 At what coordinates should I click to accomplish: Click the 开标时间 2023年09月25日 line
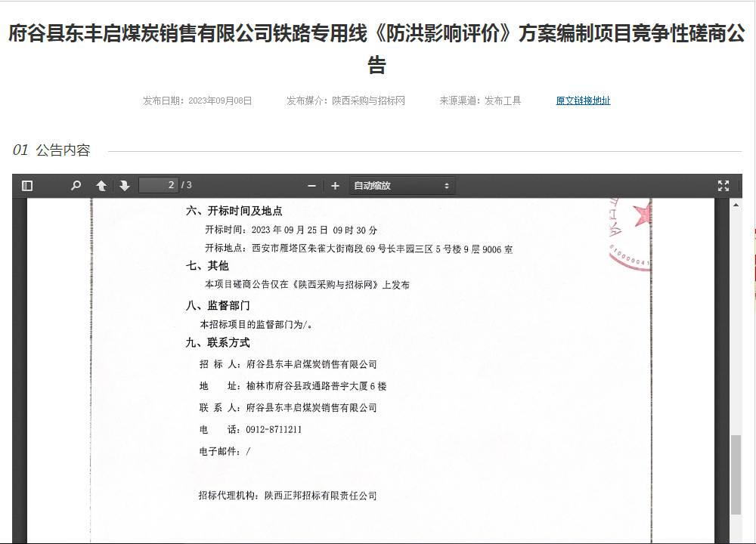click(291, 230)
